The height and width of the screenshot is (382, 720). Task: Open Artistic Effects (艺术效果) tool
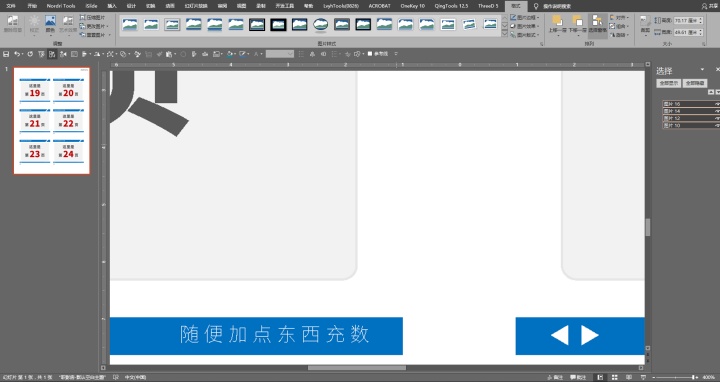coord(68,24)
